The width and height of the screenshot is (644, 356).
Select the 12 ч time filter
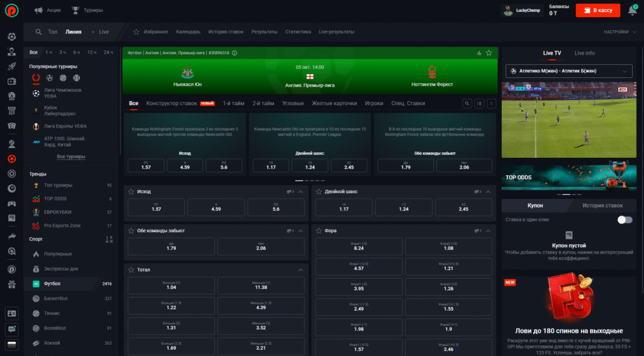click(x=92, y=53)
